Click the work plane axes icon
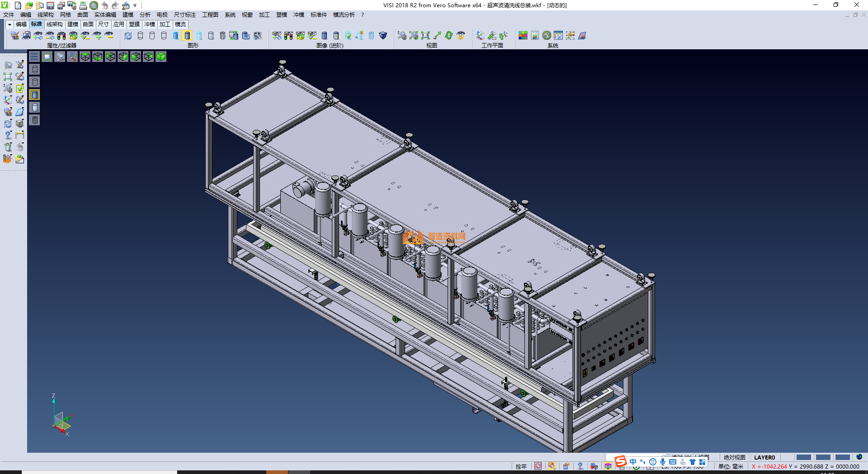 tap(480, 36)
